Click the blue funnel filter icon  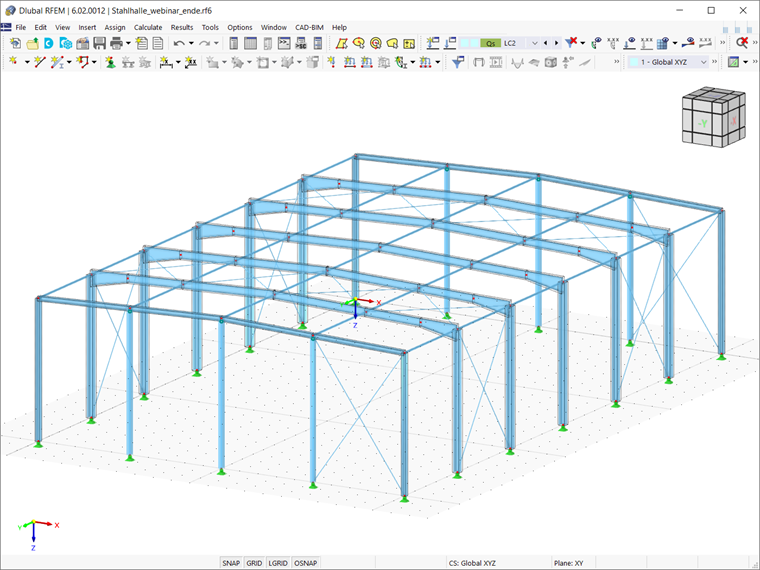(458, 62)
